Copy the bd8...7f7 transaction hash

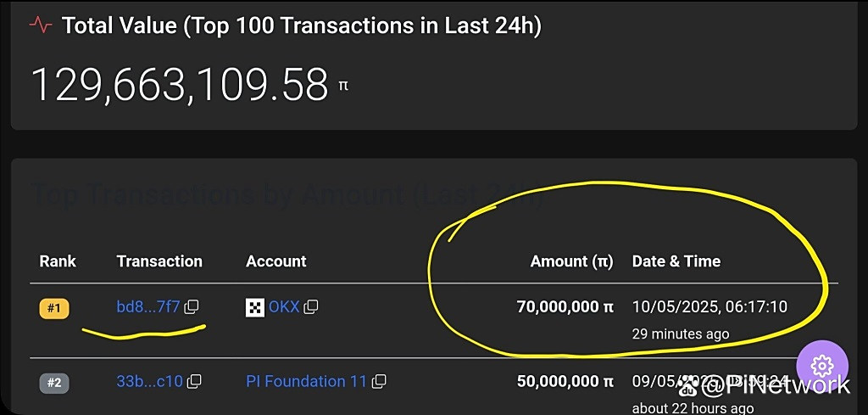click(192, 306)
